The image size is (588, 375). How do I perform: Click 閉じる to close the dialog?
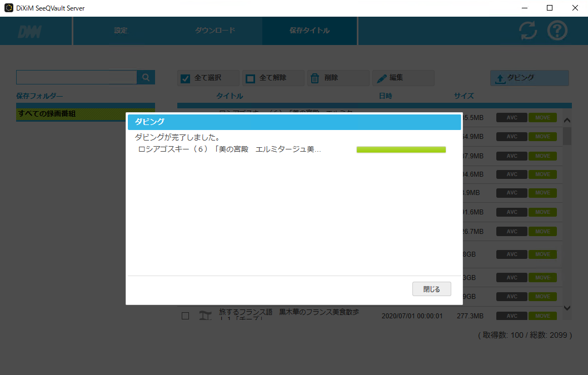(x=431, y=289)
